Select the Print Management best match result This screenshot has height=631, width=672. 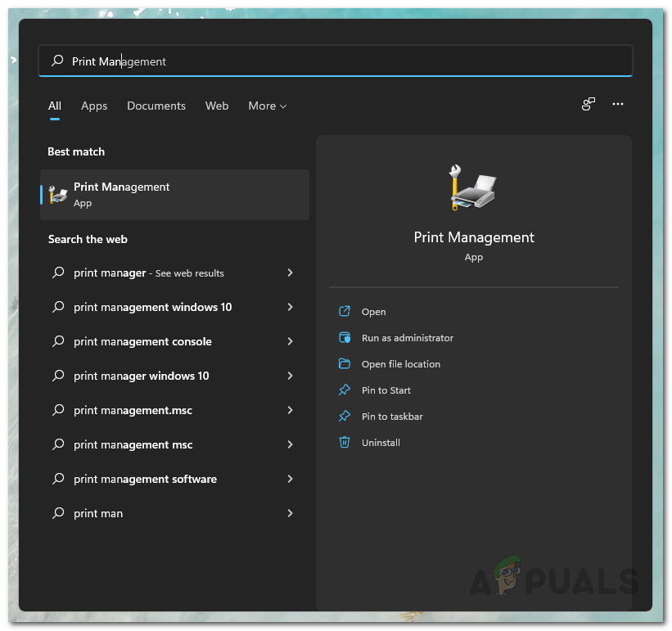[x=174, y=195]
